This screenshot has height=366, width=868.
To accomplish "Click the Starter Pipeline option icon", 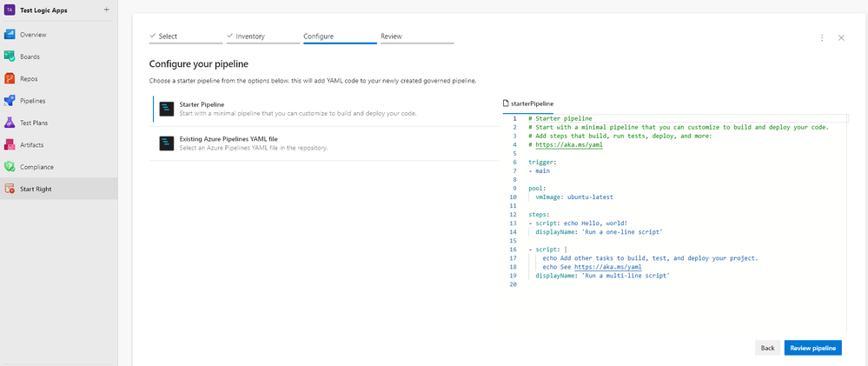I will (x=167, y=109).
